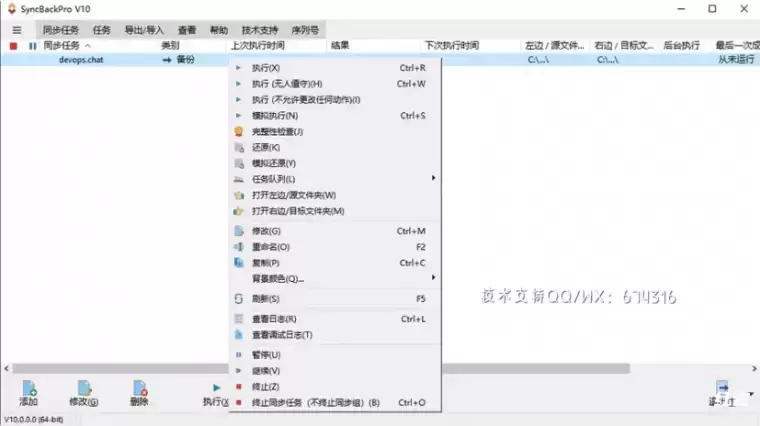This screenshot has height=426, width=760.
Task: Click the blue pause icon in header row
Action: (x=32, y=46)
